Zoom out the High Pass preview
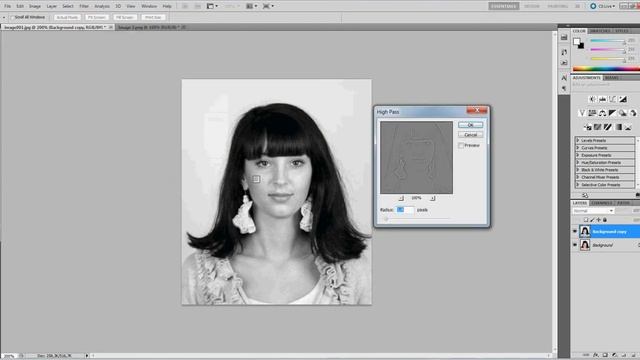 [401, 198]
